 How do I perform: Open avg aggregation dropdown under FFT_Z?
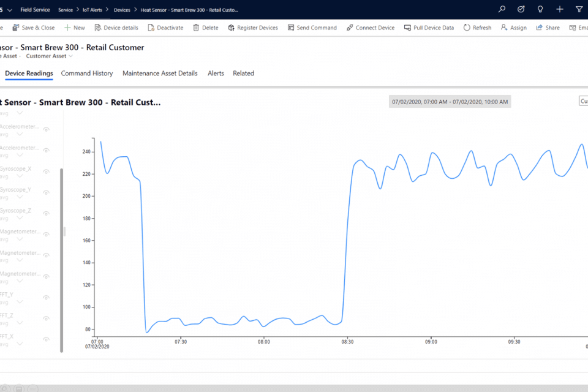[x=20, y=323]
